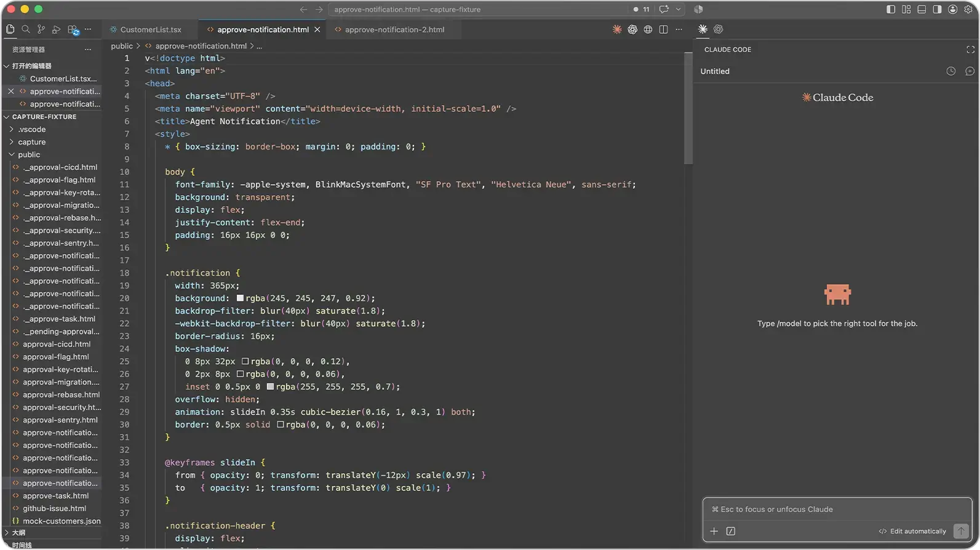Click the ChatGPT icon in editor toolbar
The height and width of the screenshot is (550, 980).
[x=632, y=29]
